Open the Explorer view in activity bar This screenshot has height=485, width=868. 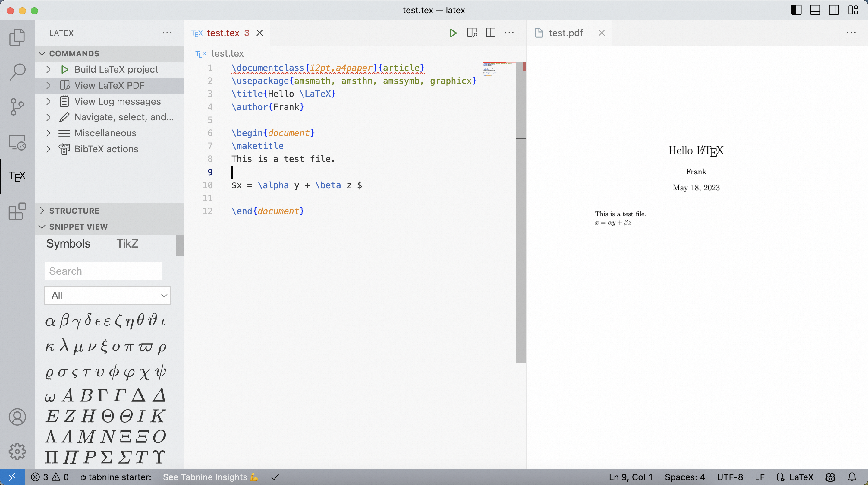17,37
